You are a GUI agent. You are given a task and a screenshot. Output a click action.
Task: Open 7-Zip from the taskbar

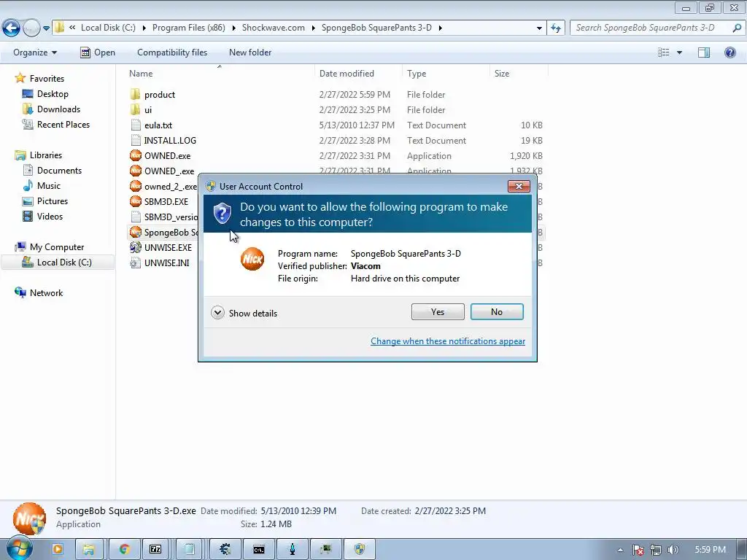[155, 549]
